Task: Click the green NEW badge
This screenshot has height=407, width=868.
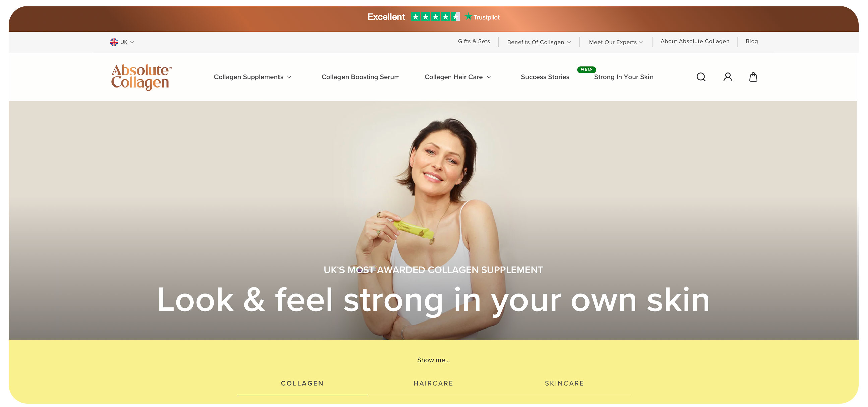Action: click(x=586, y=69)
